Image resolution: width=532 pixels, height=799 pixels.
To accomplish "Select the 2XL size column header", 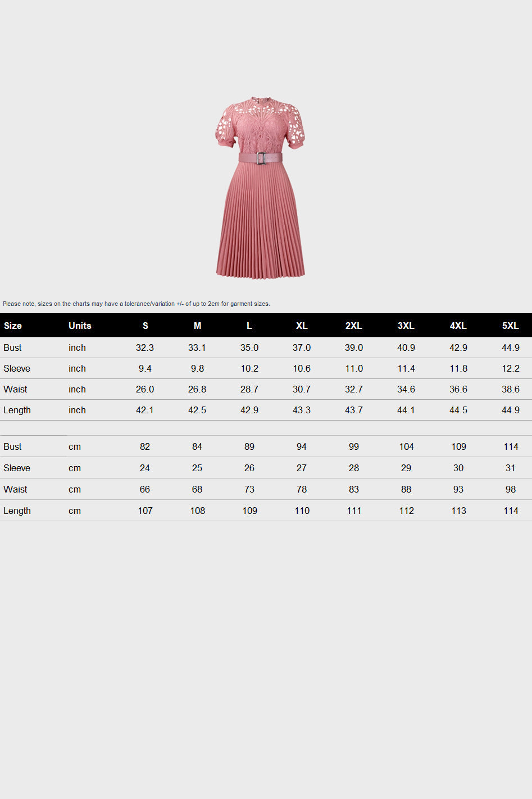I will pos(354,326).
